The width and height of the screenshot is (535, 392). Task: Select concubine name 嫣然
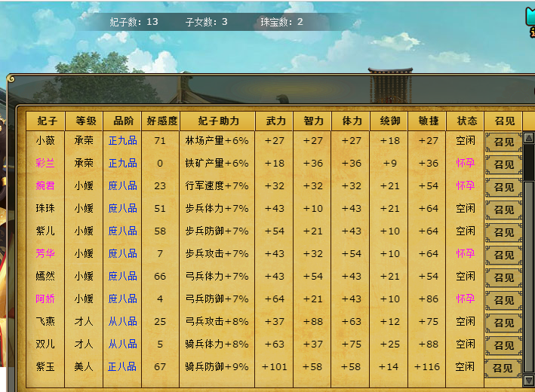45,276
